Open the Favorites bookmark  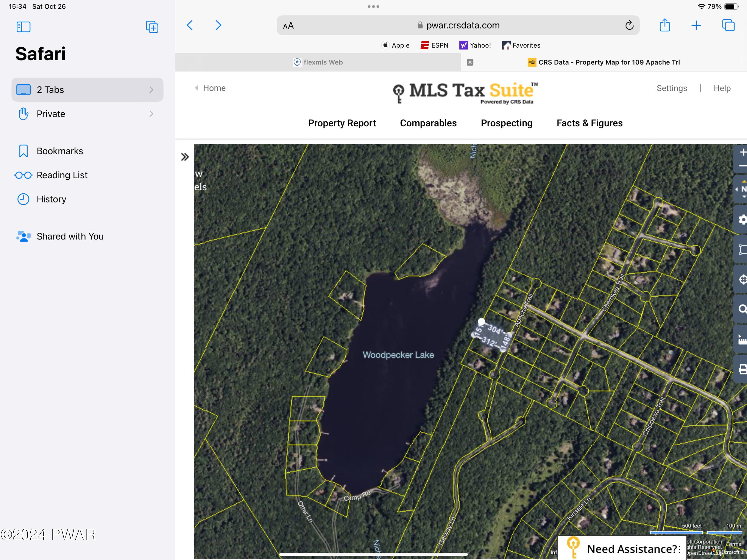point(521,45)
